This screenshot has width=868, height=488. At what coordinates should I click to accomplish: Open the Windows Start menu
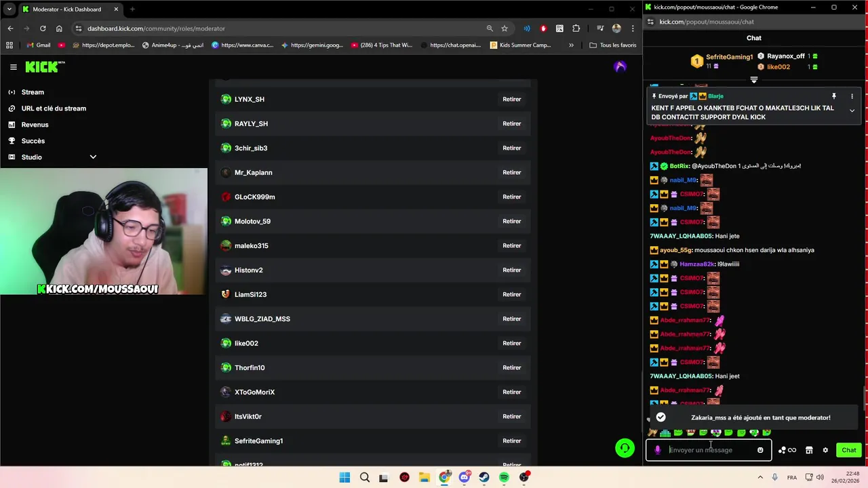point(344,477)
